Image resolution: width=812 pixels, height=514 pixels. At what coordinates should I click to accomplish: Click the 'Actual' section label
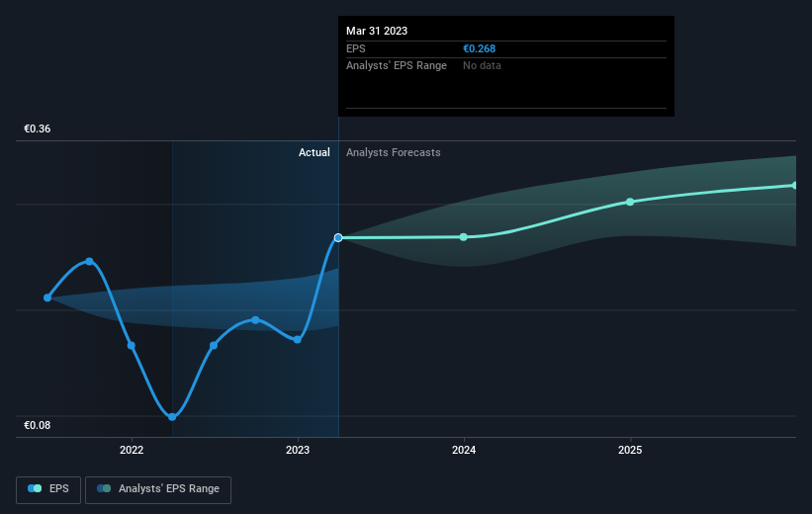pyautogui.click(x=314, y=152)
